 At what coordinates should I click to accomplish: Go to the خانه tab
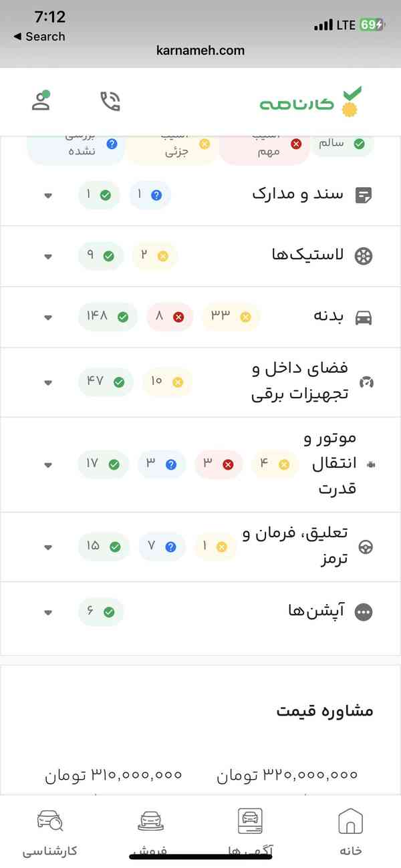coord(351,833)
